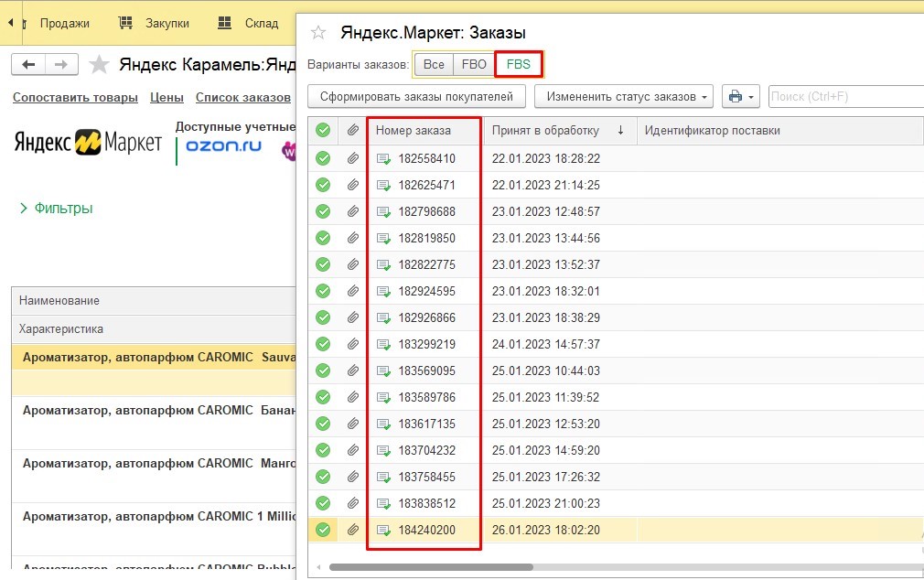Click the paperclip icon for order 182822775
The image size is (924, 580).
[352, 264]
